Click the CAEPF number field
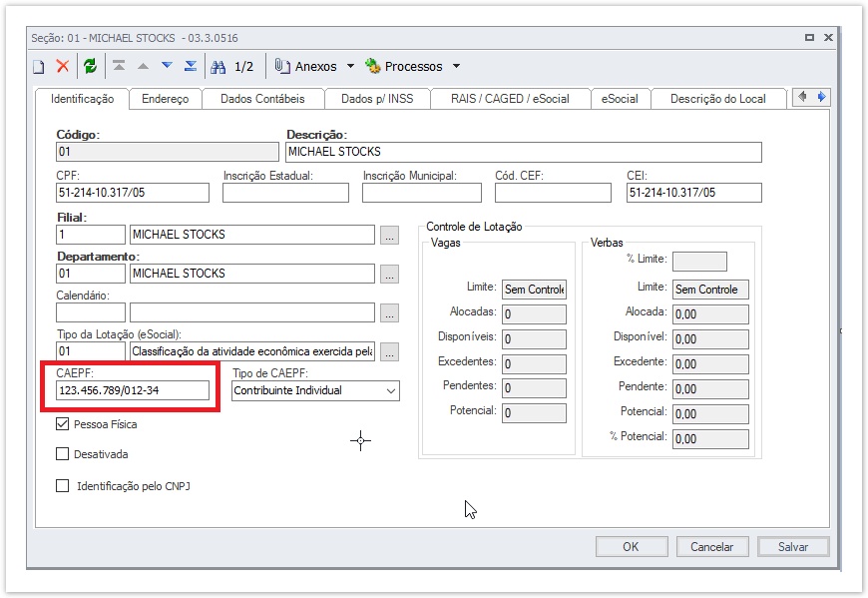The height and width of the screenshot is (598, 868). point(133,390)
